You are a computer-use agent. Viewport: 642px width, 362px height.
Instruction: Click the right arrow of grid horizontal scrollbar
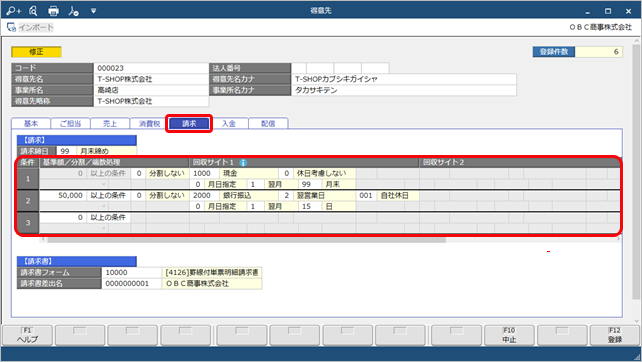pyautogui.click(x=618, y=238)
